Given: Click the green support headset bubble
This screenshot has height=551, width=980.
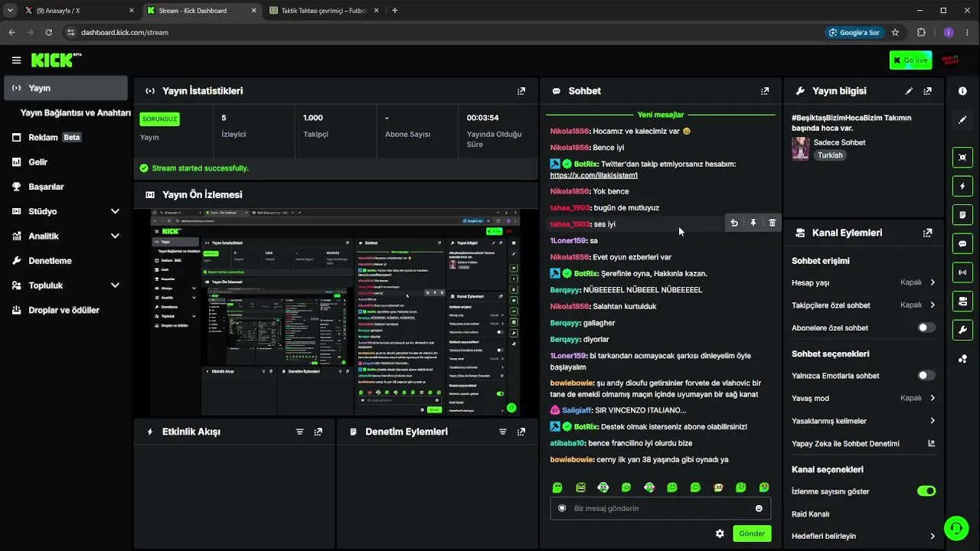Looking at the screenshot, I should coord(955,528).
